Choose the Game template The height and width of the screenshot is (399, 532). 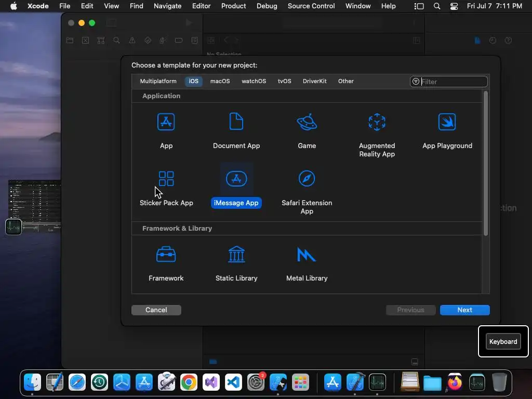coord(307,131)
